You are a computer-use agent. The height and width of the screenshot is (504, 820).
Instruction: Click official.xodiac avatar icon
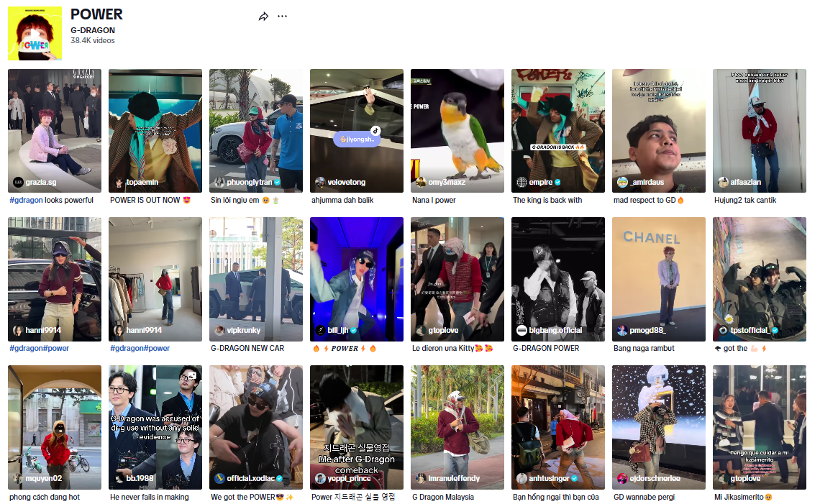(x=219, y=479)
